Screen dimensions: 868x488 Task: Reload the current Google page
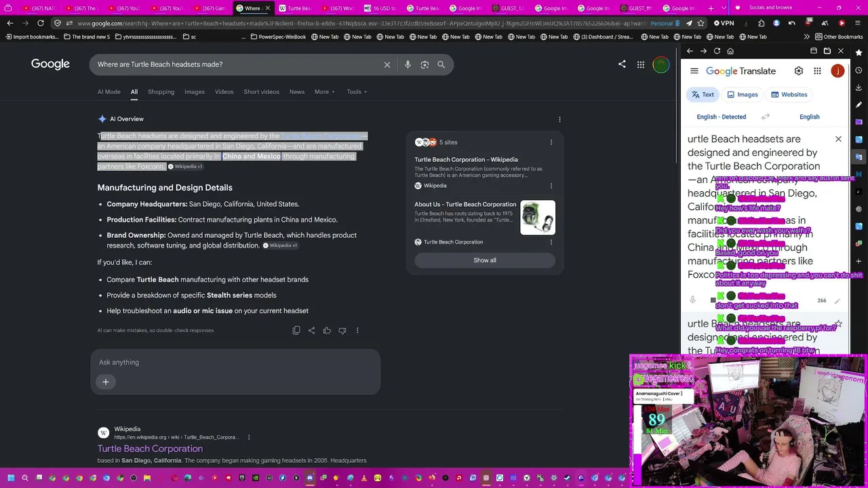click(41, 23)
